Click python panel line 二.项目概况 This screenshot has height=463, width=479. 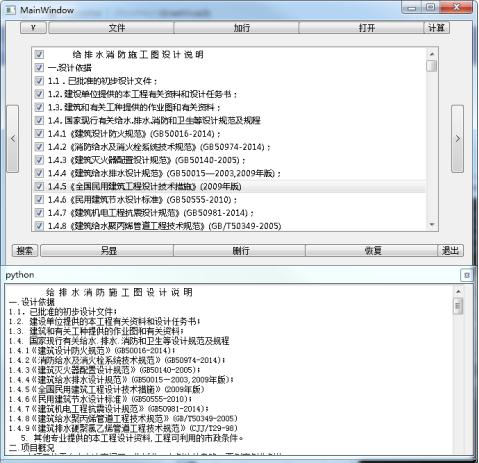(32, 447)
